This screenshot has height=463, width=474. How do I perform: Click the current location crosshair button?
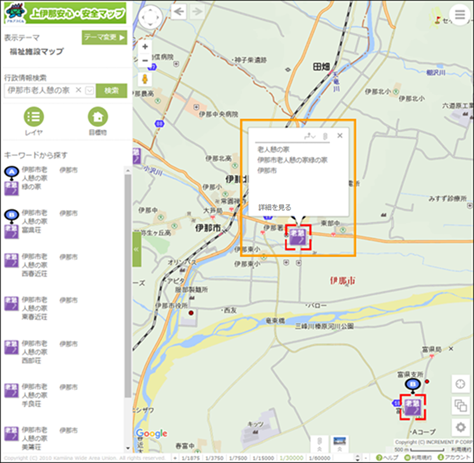(x=460, y=384)
